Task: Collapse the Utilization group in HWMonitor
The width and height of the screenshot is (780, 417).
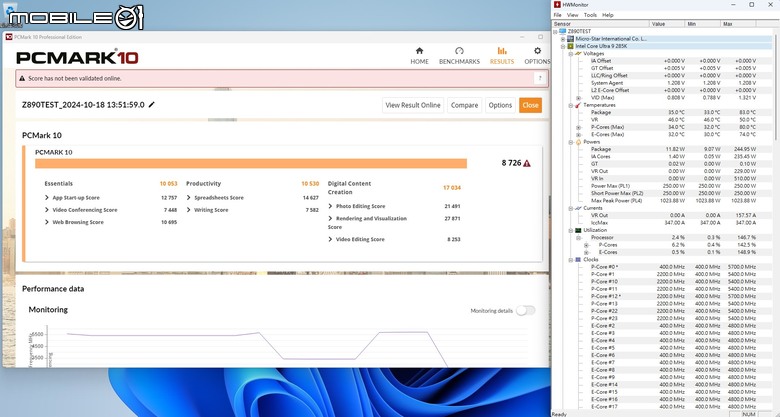Action: click(571, 230)
